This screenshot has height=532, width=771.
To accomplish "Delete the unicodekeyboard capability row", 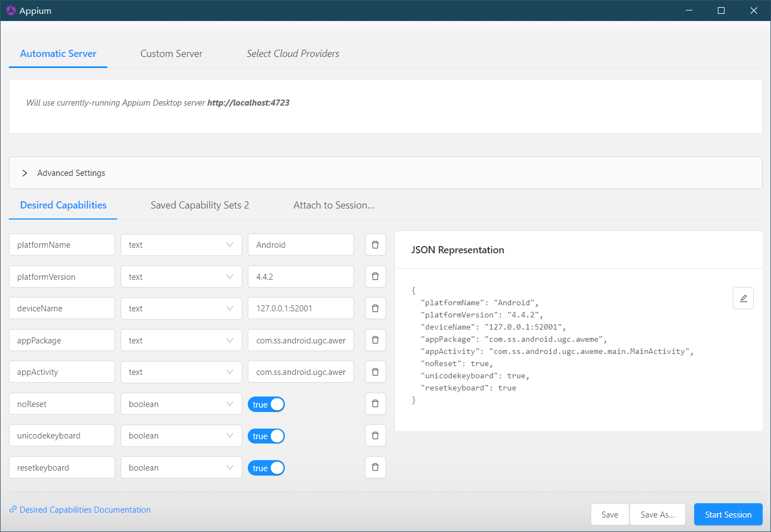I will point(375,436).
